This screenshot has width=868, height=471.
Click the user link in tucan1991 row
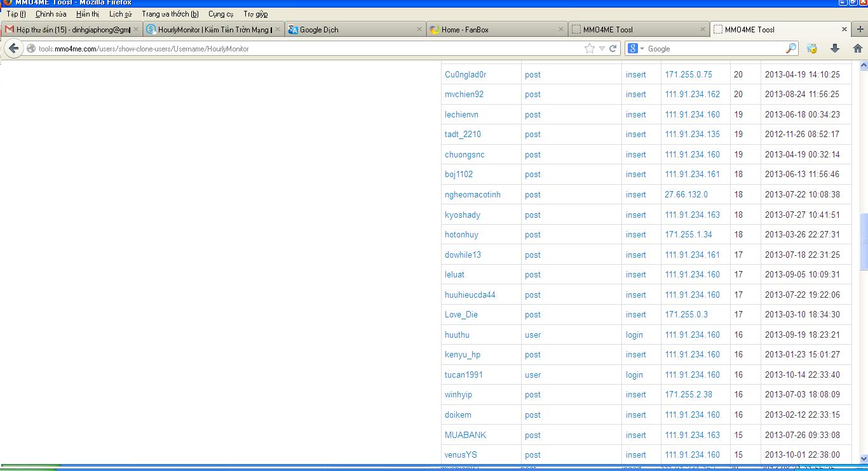(x=532, y=375)
